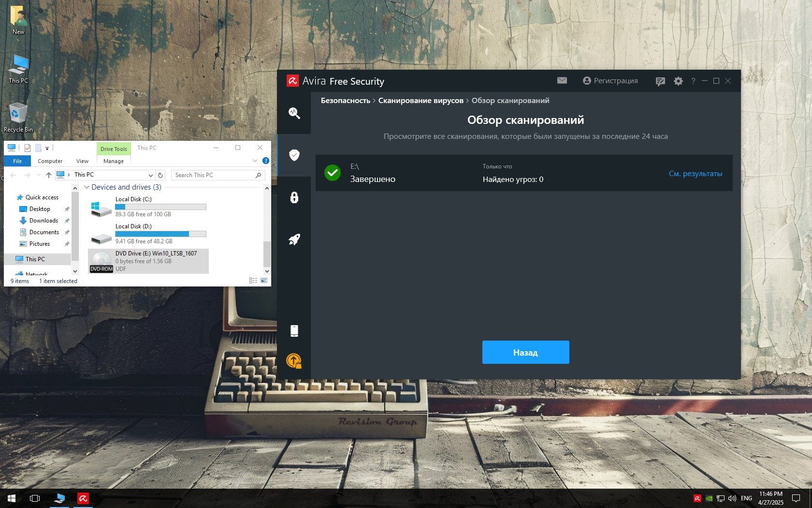Click the NVIDIA tray icon

point(709,498)
